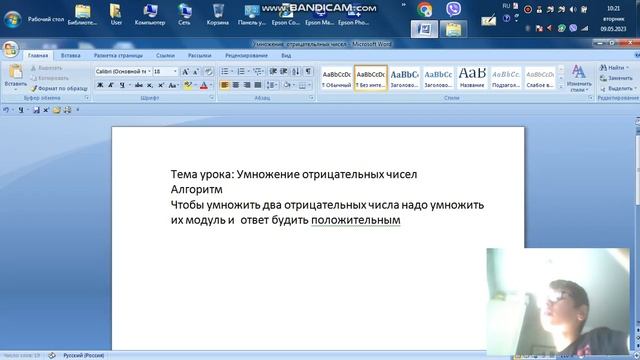
Task: Toggle italic (К) formatting
Action: tap(111, 85)
